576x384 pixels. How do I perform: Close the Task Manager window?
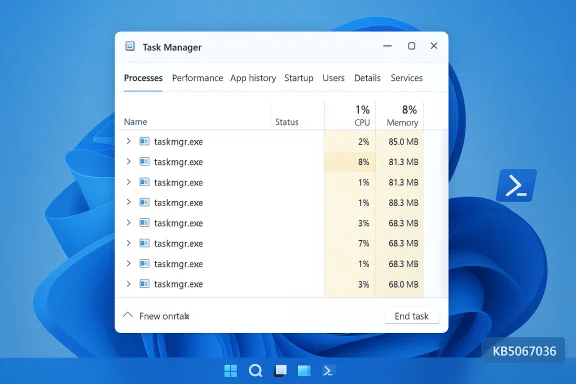pos(434,46)
